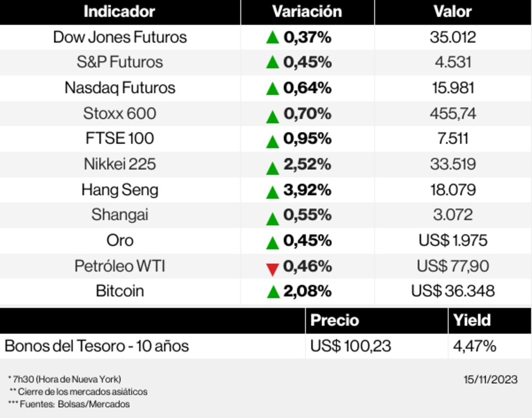Click the Fuentes: Bolsas/Mercados footnote
The image size is (532, 418).
tap(74, 404)
